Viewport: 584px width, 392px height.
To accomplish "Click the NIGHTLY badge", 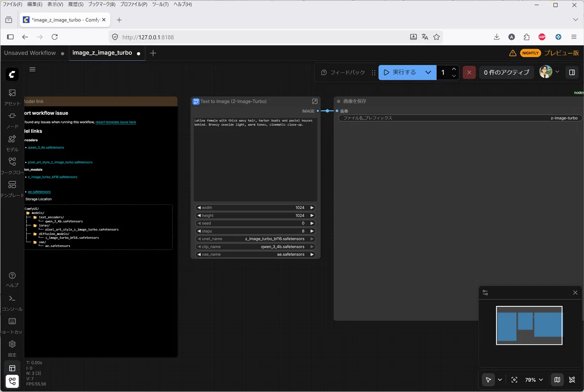I will pyautogui.click(x=530, y=53).
